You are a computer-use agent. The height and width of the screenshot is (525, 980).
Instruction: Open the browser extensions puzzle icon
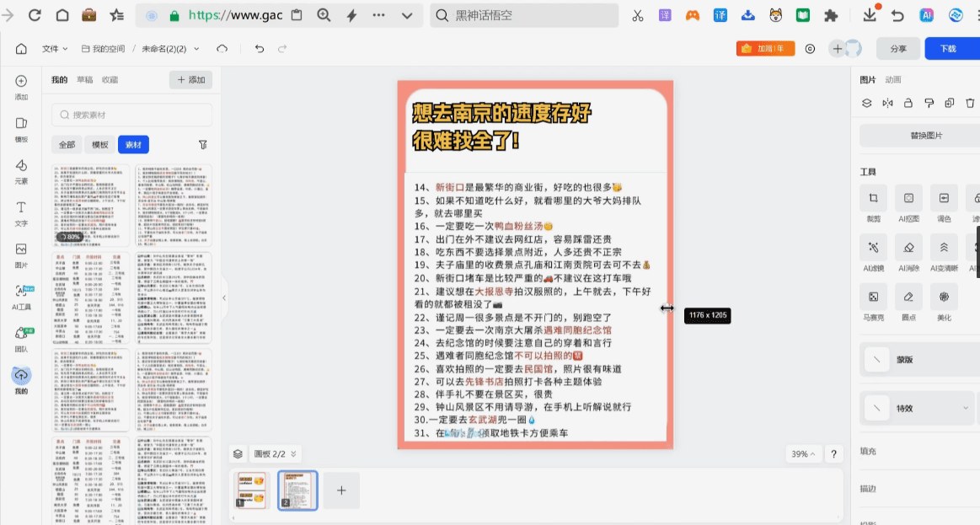coord(831,16)
